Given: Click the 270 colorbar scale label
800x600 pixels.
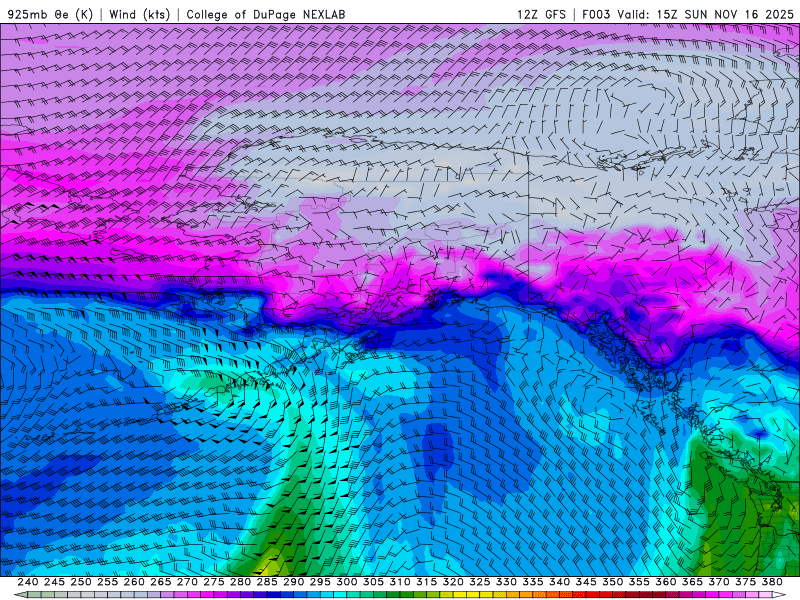Looking at the screenshot, I should [187, 582].
